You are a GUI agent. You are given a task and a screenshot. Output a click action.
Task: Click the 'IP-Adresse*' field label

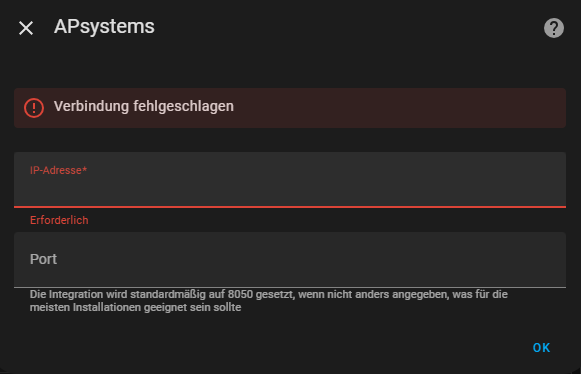[x=58, y=170]
